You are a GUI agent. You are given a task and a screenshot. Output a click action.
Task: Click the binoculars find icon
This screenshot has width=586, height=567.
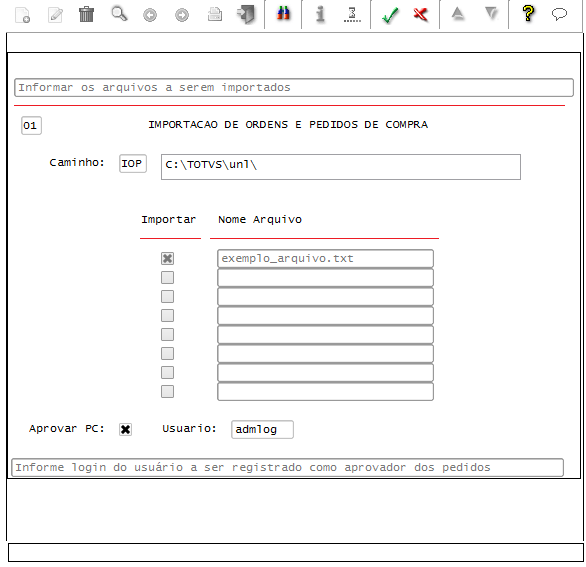(x=283, y=14)
